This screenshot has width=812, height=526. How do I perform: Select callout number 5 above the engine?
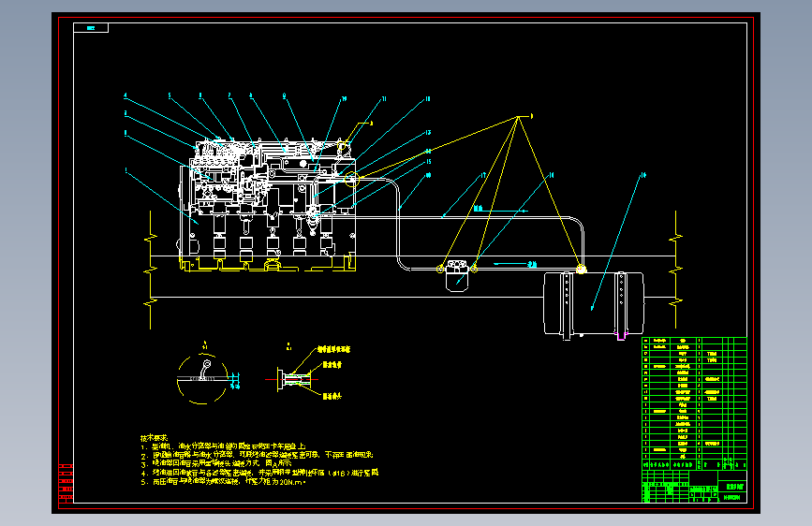point(170,95)
